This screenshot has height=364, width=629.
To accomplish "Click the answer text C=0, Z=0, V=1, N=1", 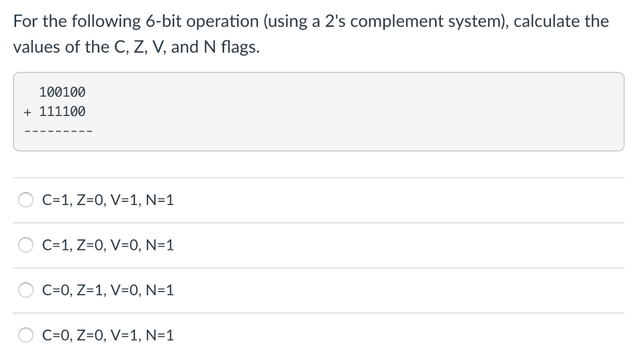I will click(x=107, y=335).
